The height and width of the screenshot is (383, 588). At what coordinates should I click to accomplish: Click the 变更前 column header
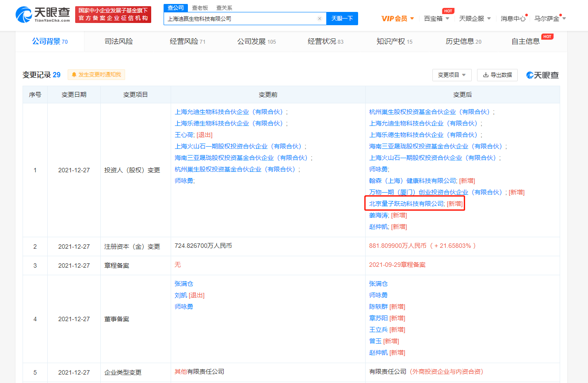pos(268,95)
